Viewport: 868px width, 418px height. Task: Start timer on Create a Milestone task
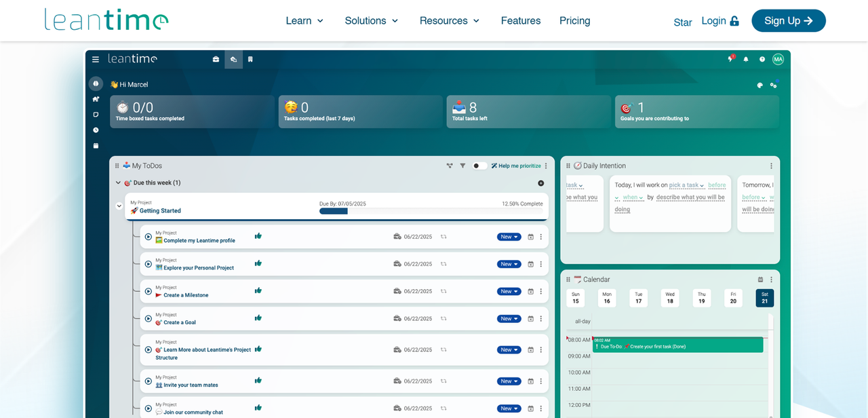point(149,291)
